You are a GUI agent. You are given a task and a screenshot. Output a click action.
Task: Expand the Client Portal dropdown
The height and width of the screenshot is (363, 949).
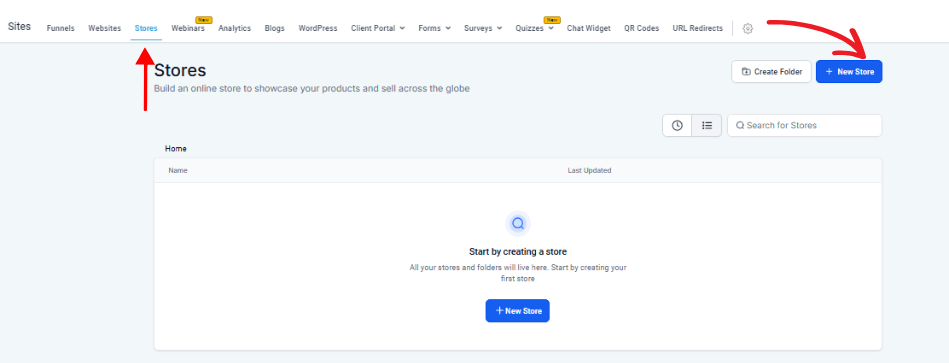coord(378,28)
